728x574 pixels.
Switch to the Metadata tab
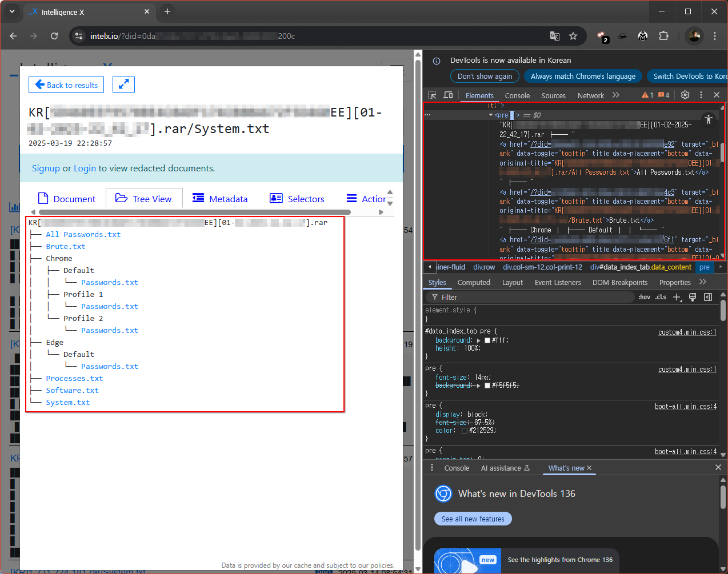click(220, 199)
